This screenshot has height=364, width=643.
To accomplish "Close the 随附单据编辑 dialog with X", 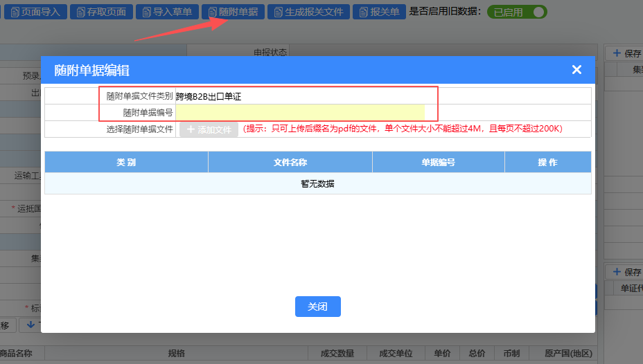I will [576, 70].
